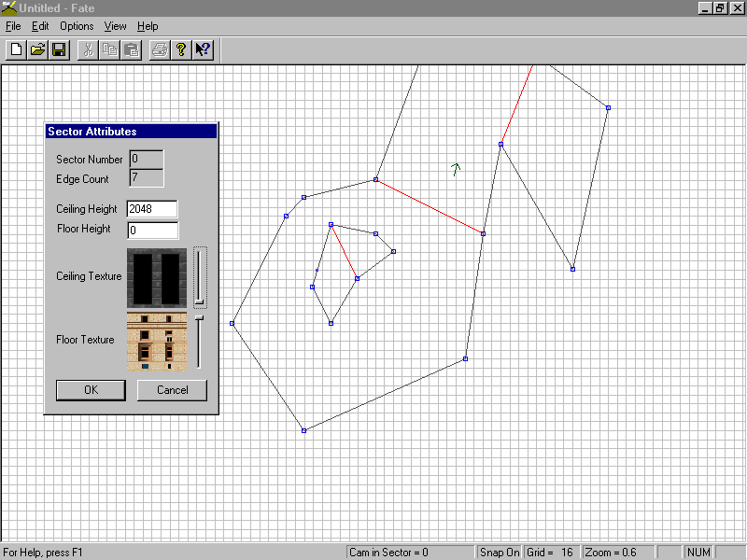Click 'For Help, press F1' status text
The height and width of the screenshot is (560, 747).
coord(42,553)
